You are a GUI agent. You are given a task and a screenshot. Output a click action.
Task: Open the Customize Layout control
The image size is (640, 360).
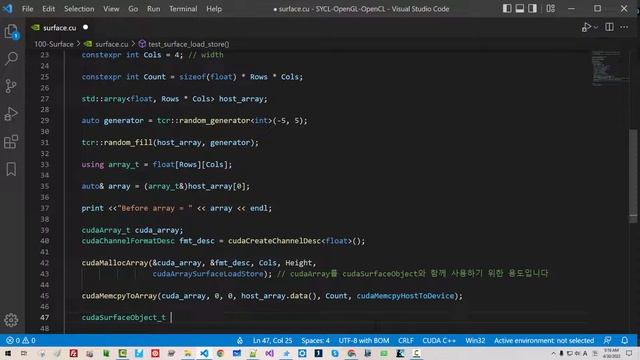pos(551,9)
